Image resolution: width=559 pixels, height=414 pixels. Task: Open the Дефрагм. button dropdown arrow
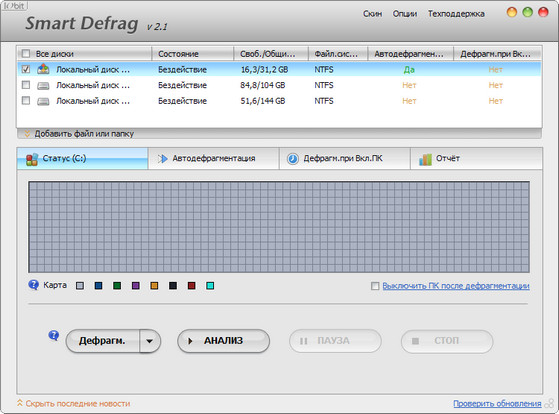(150, 341)
